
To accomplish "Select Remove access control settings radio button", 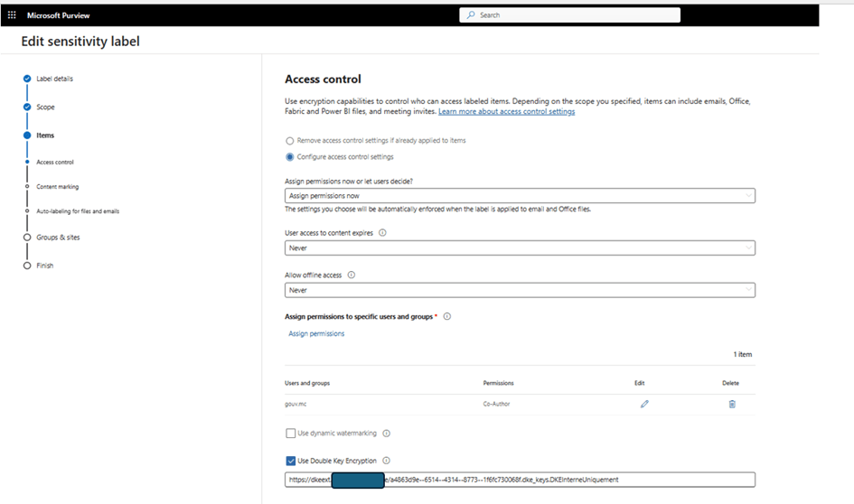I will [290, 141].
